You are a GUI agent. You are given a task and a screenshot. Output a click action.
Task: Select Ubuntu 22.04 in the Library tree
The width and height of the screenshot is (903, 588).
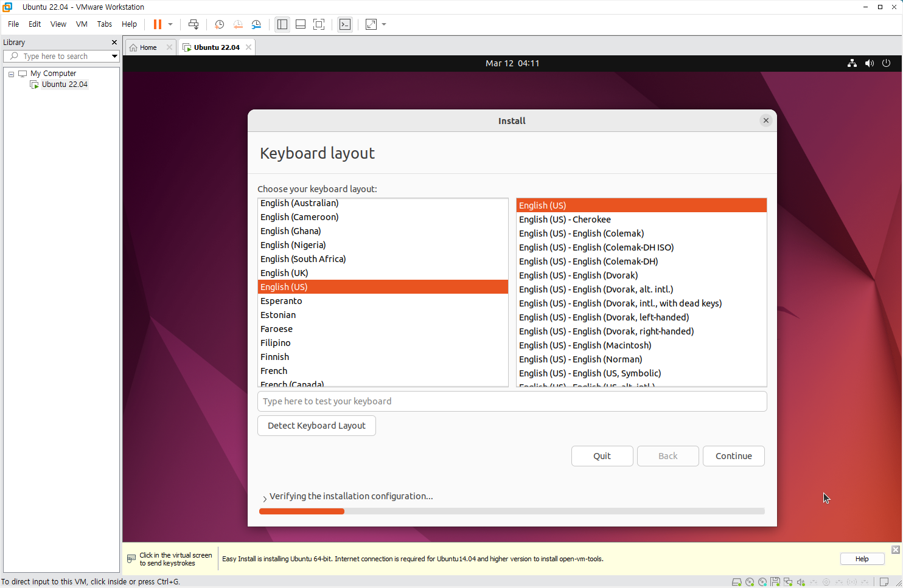64,85
